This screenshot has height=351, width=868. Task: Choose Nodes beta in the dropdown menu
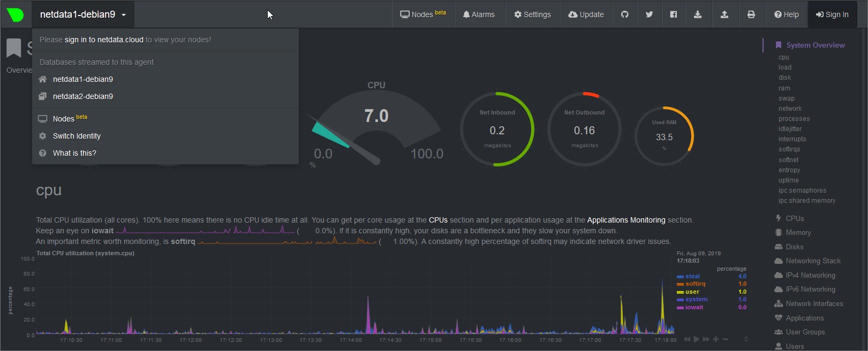pos(70,118)
